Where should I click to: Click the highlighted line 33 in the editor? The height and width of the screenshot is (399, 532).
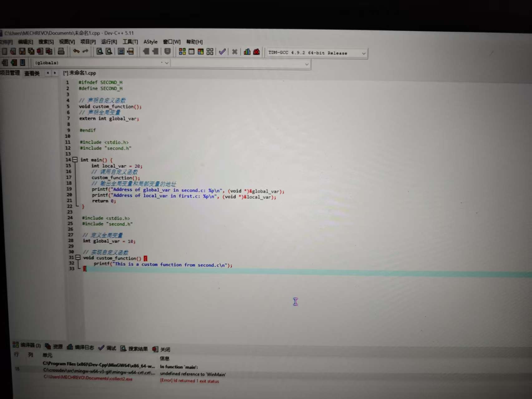pyautogui.click(x=307, y=271)
